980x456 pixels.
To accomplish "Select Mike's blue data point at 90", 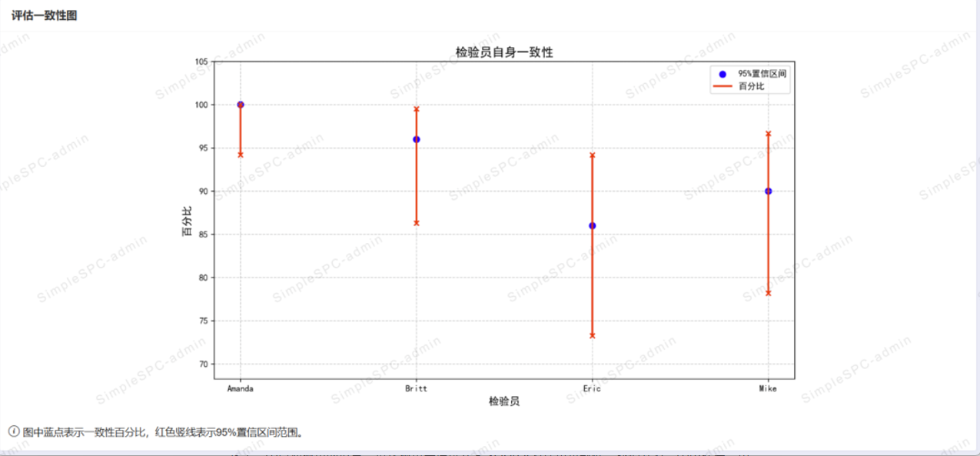I will (x=768, y=191).
